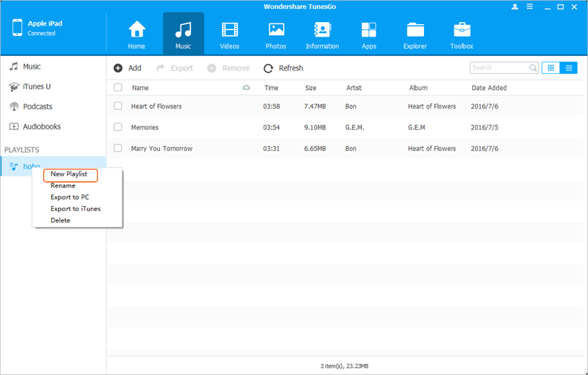Viewport: 588px width, 375px height.
Task: Click the Refresh button
Action: coord(284,68)
